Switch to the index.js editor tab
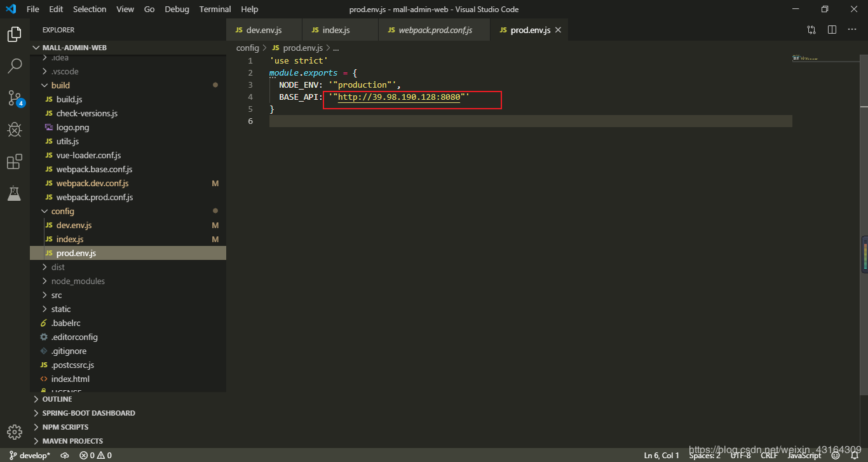Screen dimensions: 868x462 (x=340, y=30)
